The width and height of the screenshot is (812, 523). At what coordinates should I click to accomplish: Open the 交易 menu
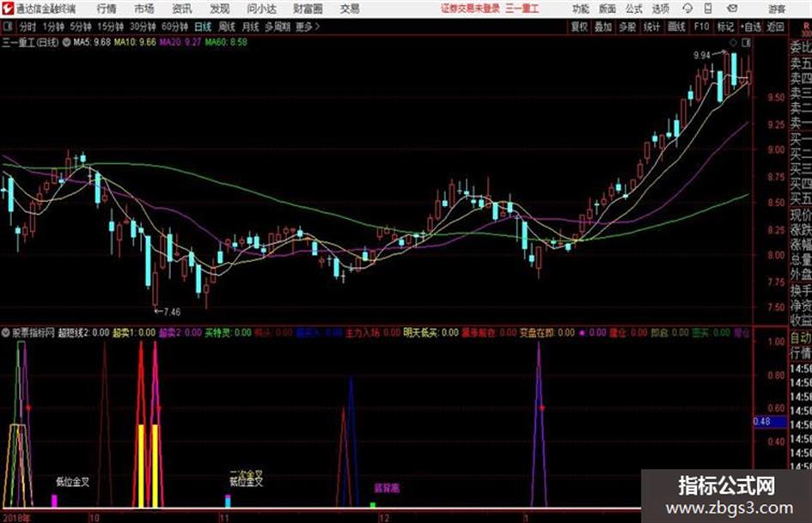[350, 9]
